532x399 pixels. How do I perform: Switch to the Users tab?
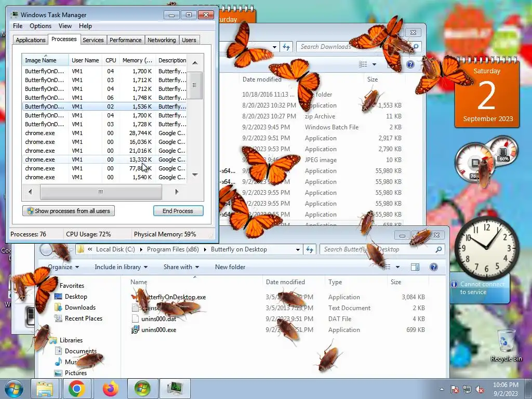click(x=189, y=40)
